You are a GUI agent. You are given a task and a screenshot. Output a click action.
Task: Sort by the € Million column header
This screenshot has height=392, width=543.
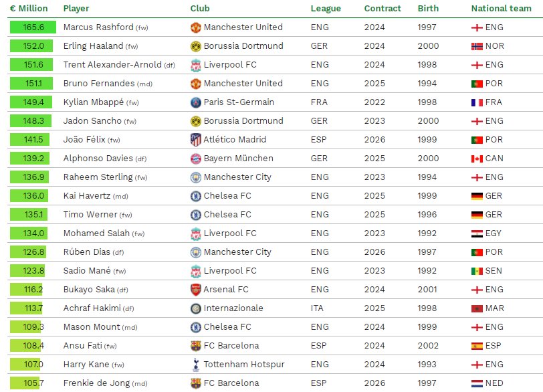click(x=29, y=9)
